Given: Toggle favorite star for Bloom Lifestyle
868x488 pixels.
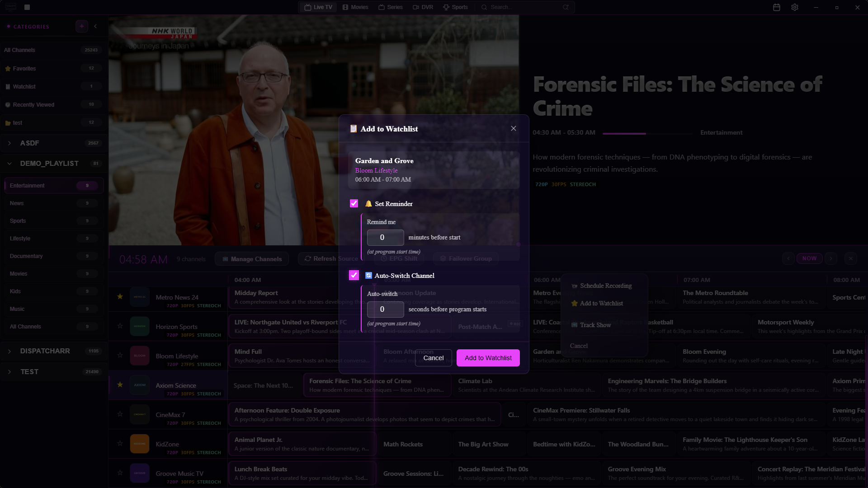Looking at the screenshot, I should (120, 355).
